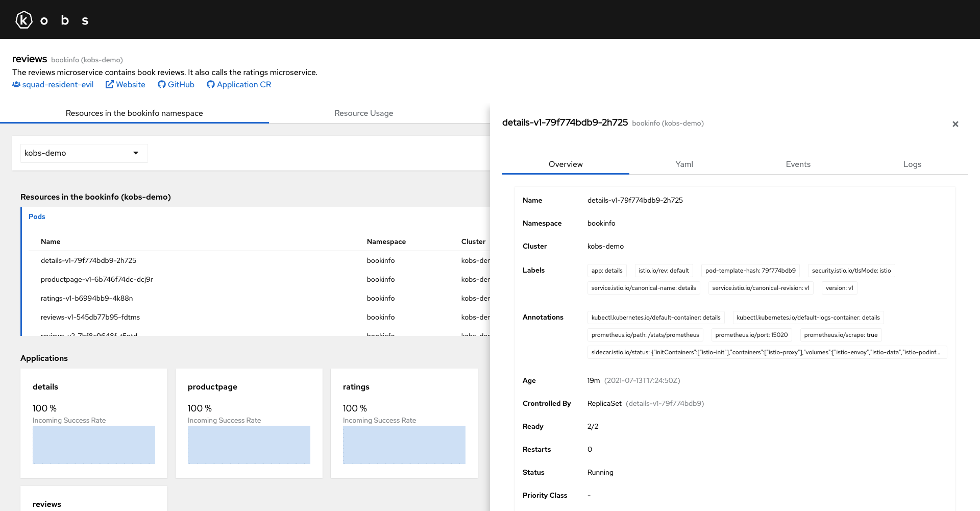980x511 pixels.
Task: Click the security.istio.io/tlsMode label chip
Action: (851, 271)
